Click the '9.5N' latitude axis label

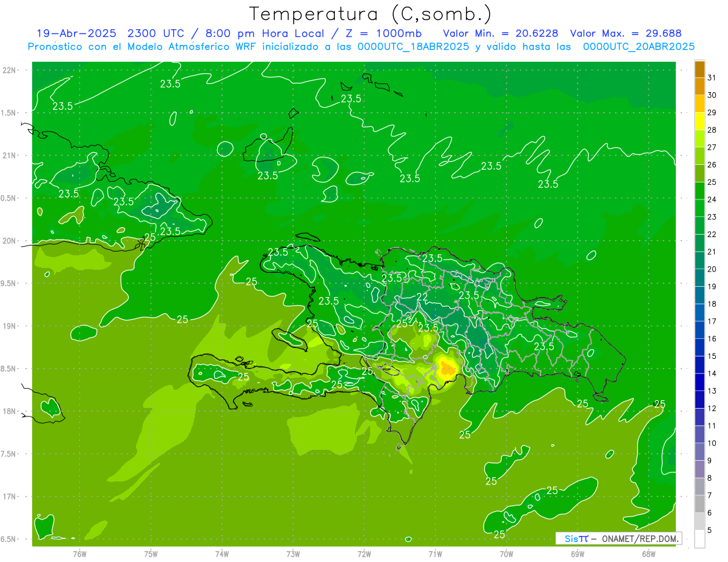click(x=9, y=283)
